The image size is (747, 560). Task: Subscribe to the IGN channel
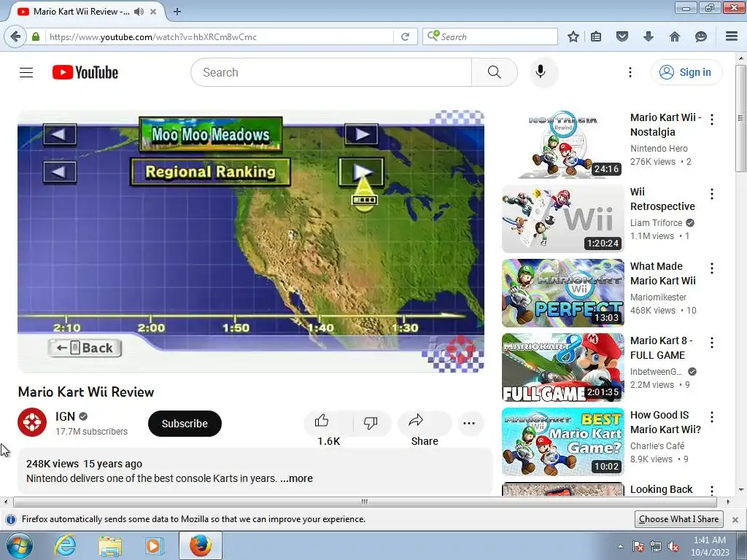[185, 424]
